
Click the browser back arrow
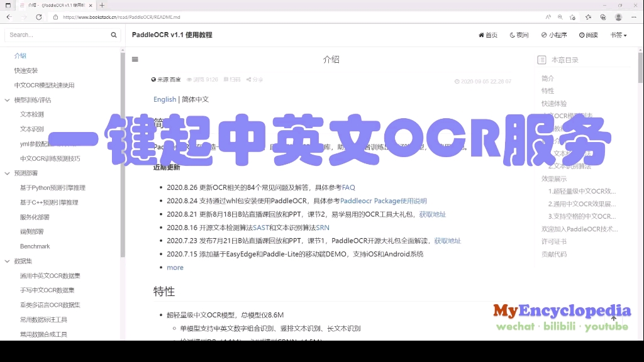tap(9, 17)
